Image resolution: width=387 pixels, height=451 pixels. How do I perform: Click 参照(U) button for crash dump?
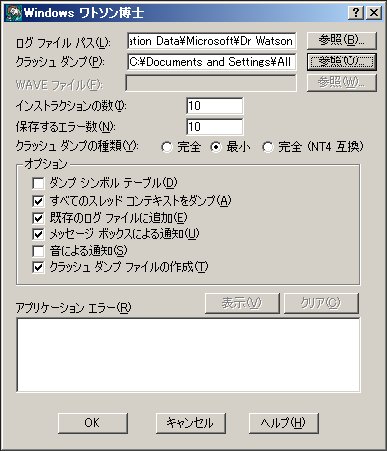point(342,61)
